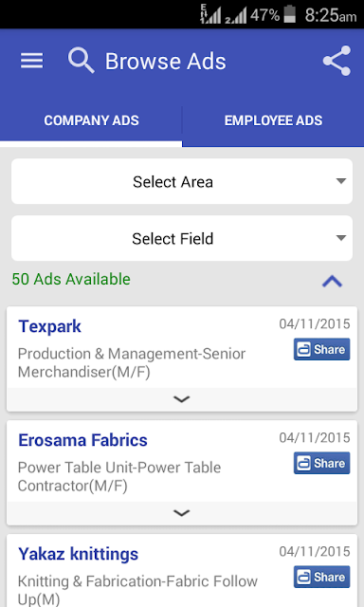Share the Yakaz knittings ad
Screen dimensions: 364x607
pyautogui.click(x=322, y=577)
